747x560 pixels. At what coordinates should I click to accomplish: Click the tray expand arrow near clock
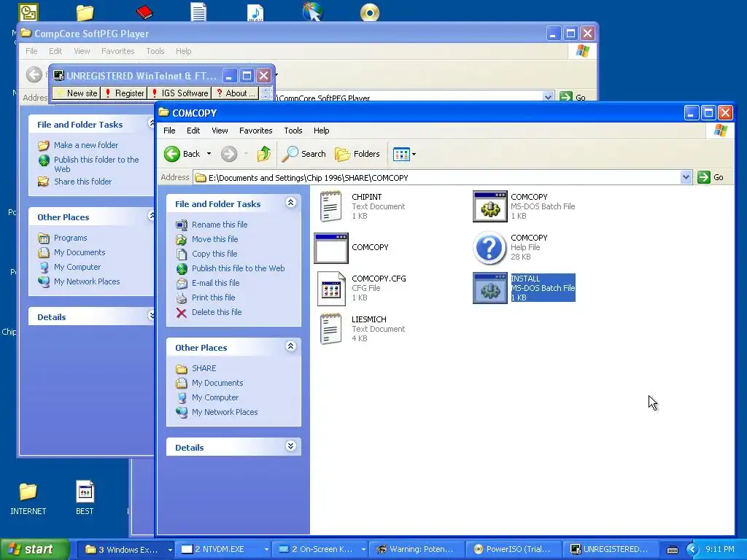point(692,550)
